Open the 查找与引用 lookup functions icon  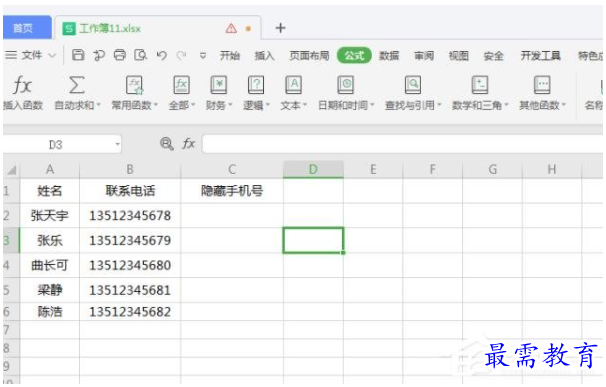click(x=413, y=85)
